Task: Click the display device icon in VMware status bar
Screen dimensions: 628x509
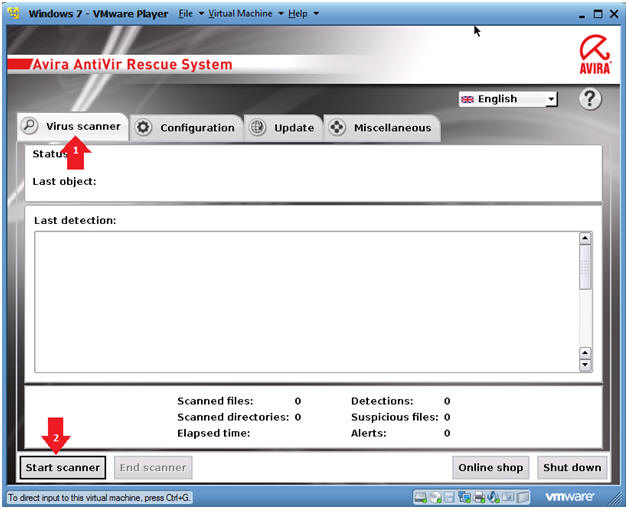Action: 508,497
